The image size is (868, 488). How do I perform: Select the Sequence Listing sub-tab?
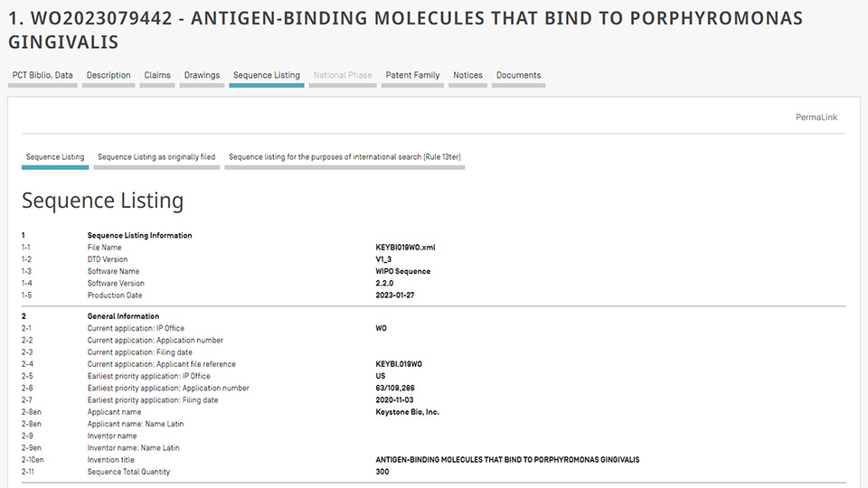[55, 156]
